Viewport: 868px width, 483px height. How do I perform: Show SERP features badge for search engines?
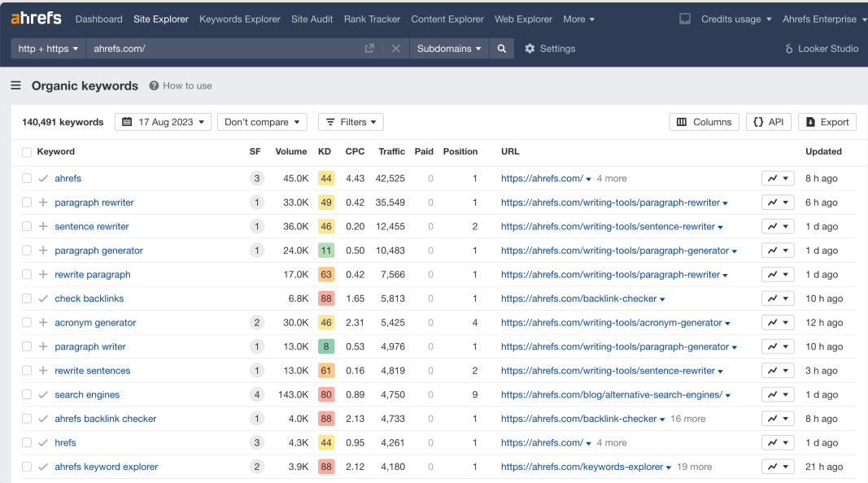point(256,394)
